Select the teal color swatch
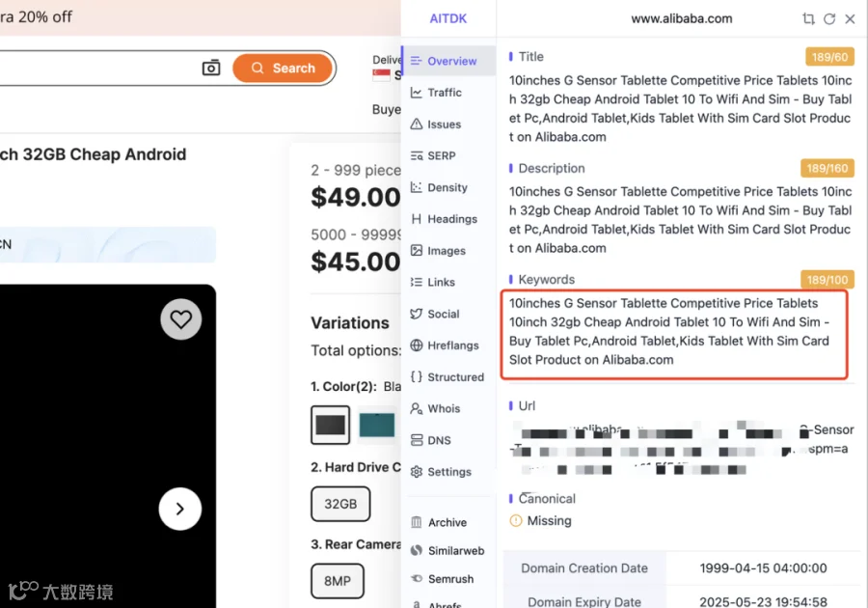The height and width of the screenshot is (608, 868). pyautogui.click(x=377, y=425)
